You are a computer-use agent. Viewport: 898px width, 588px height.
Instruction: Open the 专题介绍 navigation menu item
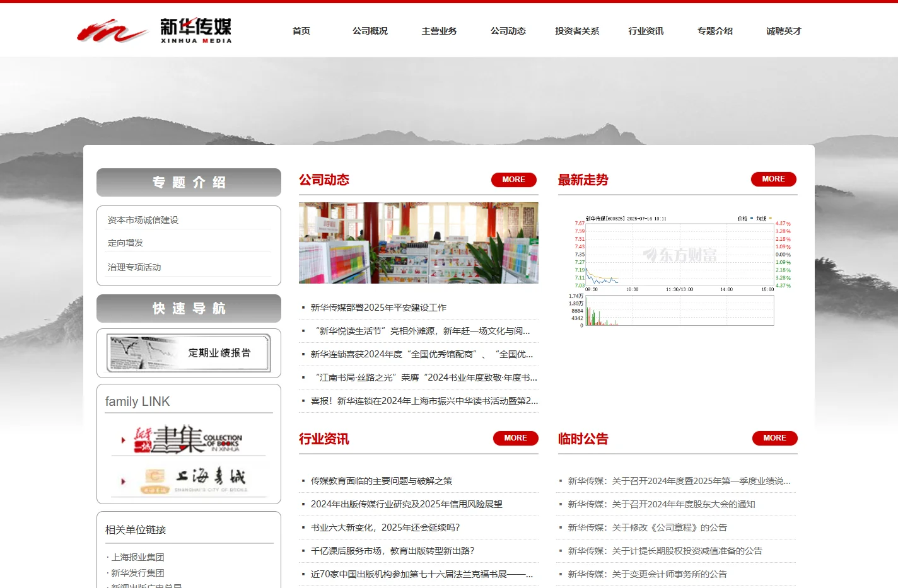click(x=715, y=31)
